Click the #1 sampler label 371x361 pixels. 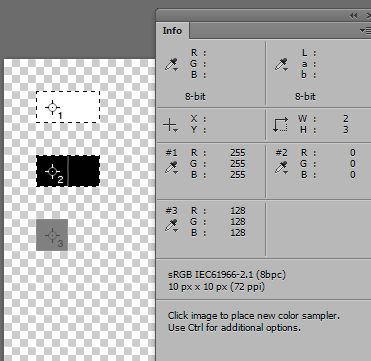[x=171, y=153]
